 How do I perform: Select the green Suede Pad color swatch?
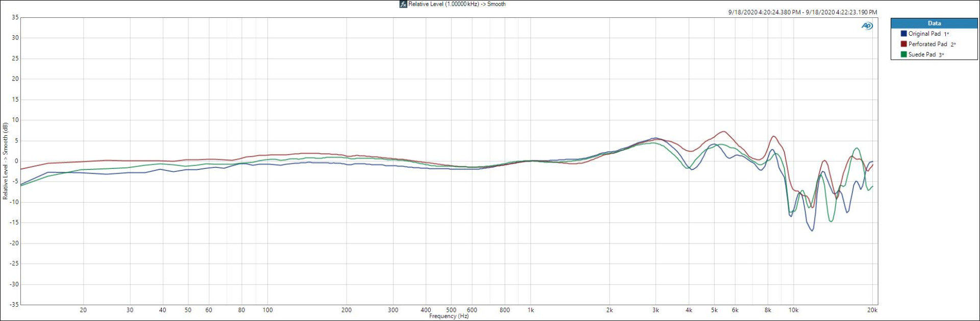pos(903,55)
